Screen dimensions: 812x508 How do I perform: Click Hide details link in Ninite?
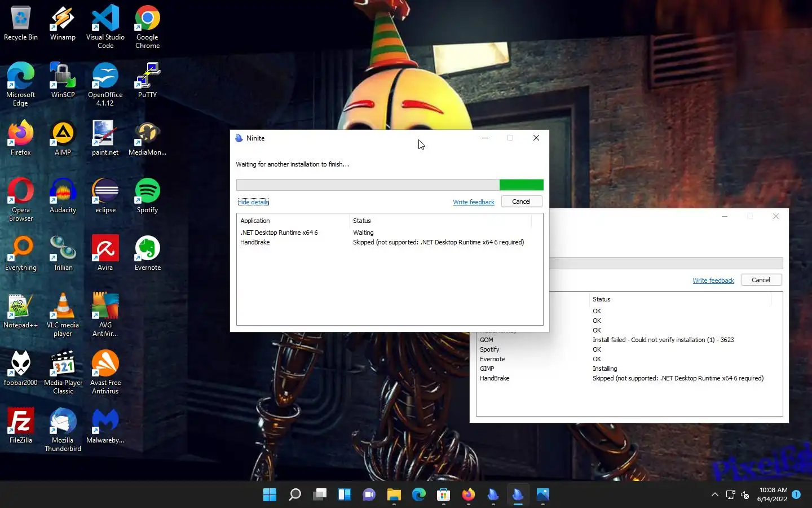click(253, 202)
